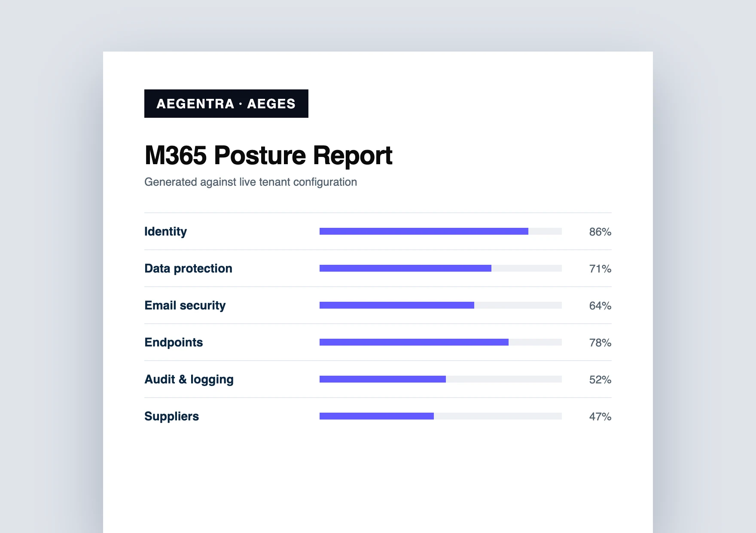Viewport: 756px width, 533px height.
Task: Select the Endpoints label
Action: [x=174, y=342]
